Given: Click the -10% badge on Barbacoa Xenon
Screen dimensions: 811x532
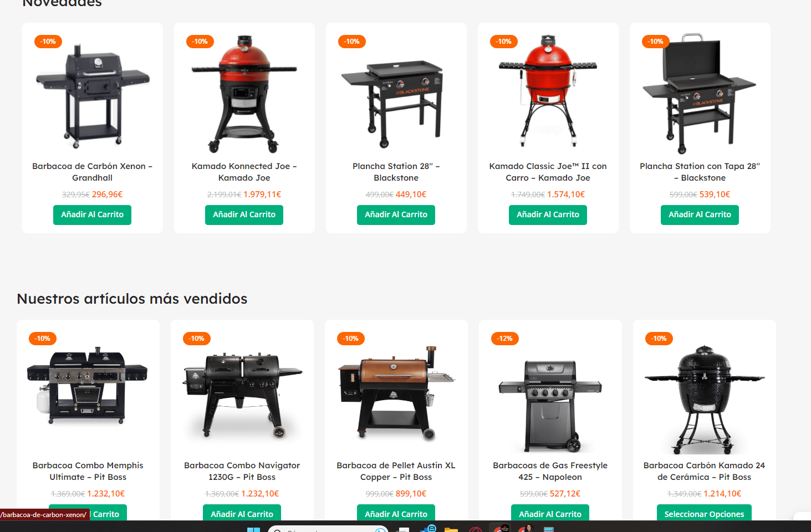Looking at the screenshot, I should click(48, 42).
